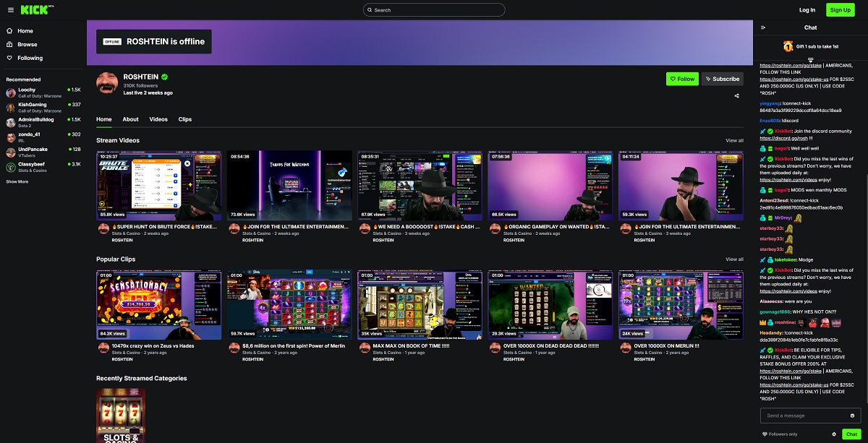This screenshot has width=868, height=443.
Task: Switch to the Videos tab
Action: tap(158, 119)
